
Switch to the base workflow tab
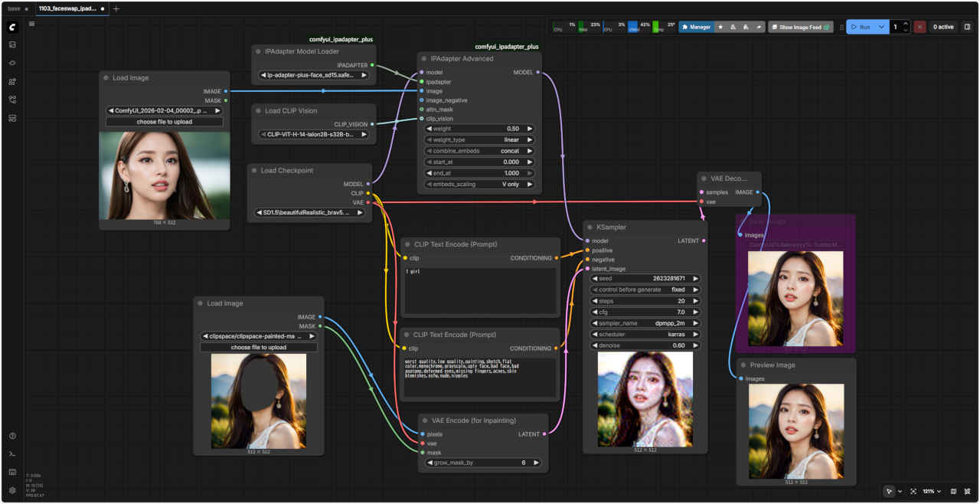coord(14,8)
